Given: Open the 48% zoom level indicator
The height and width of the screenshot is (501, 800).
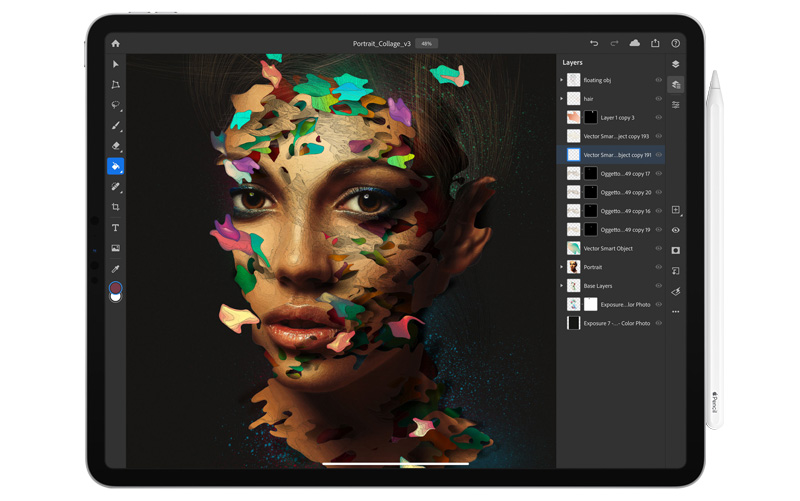Looking at the screenshot, I should tap(427, 44).
